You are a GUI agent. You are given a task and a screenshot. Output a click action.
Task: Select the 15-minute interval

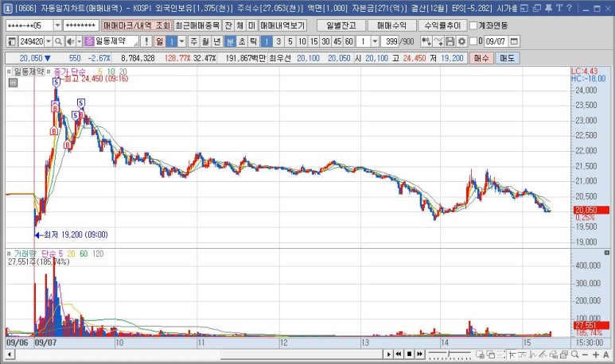[x=313, y=41]
